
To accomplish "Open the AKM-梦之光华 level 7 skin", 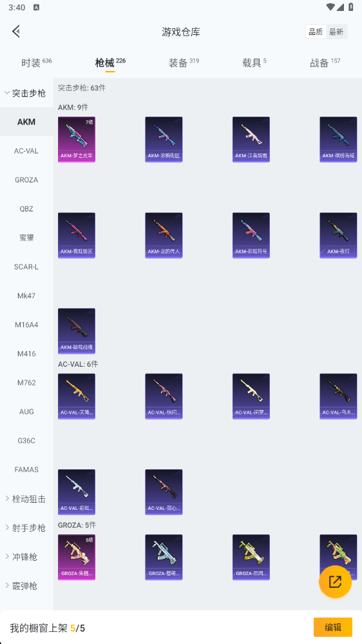I will coord(77,139).
